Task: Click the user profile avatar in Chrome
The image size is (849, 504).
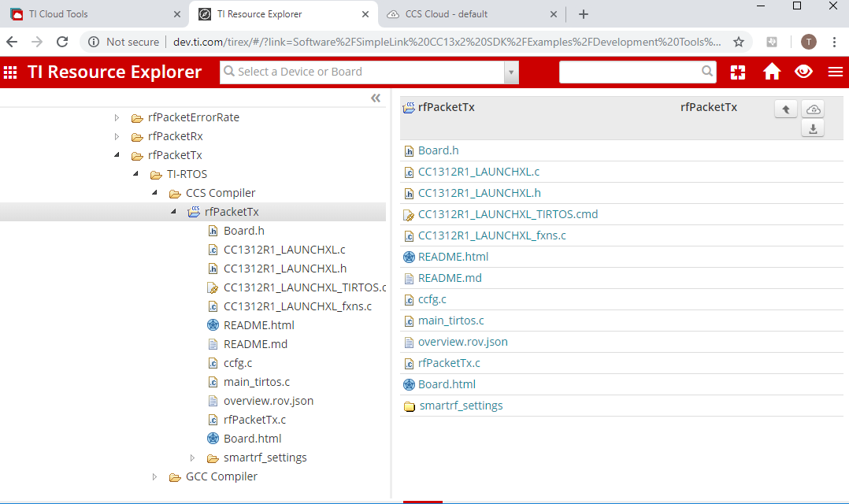Action: [x=808, y=42]
